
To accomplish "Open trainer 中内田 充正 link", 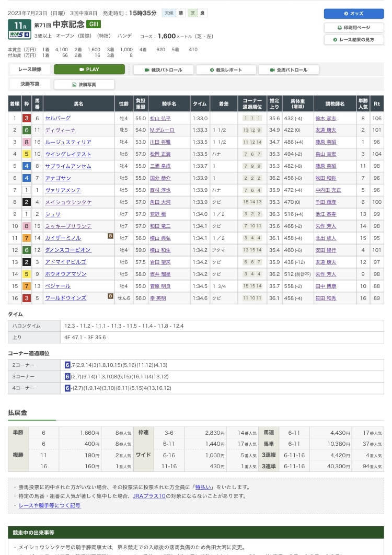I will [328, 190].
